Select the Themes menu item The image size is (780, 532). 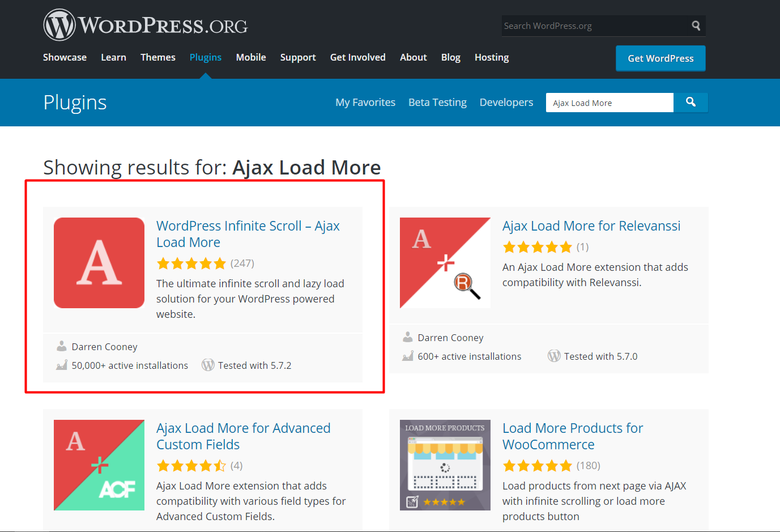click(157, 57)
